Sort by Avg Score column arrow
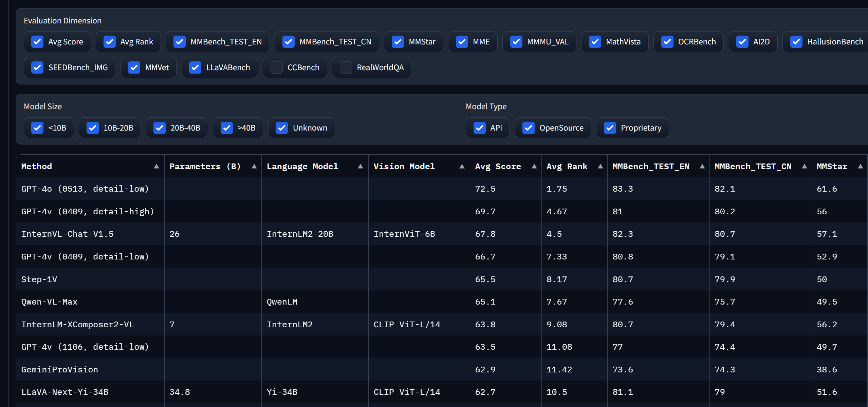The width and height of the screenshot is (868, 407). click(x=534, y=166)
